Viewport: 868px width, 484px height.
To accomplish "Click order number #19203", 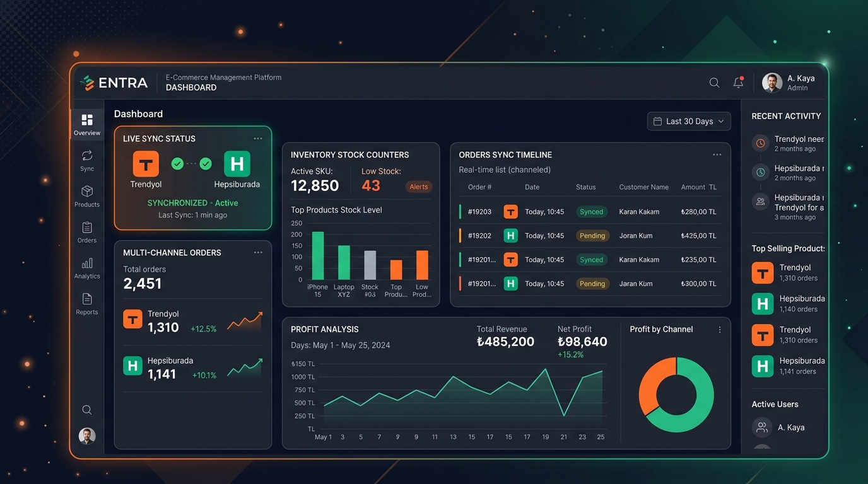I will point(479,212).
